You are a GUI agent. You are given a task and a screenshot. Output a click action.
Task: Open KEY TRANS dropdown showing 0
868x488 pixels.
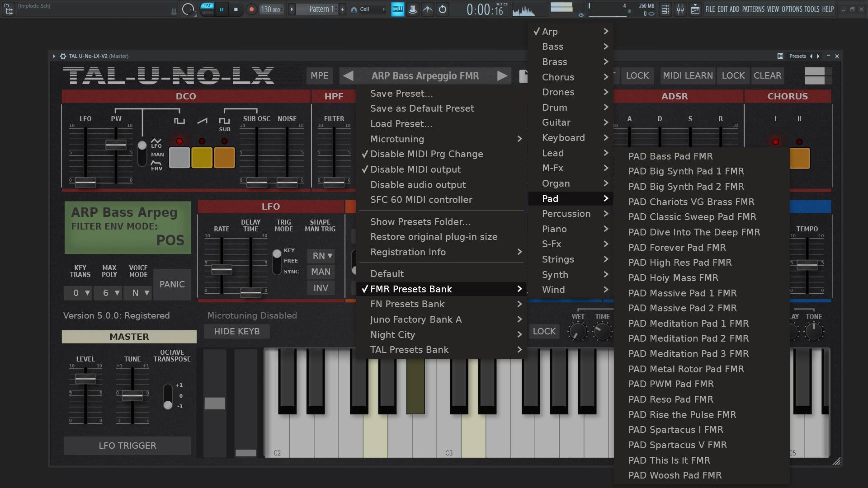point(78,293)
